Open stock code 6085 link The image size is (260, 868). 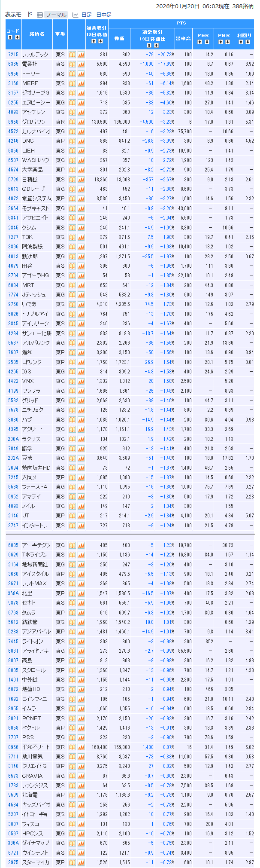13,545
